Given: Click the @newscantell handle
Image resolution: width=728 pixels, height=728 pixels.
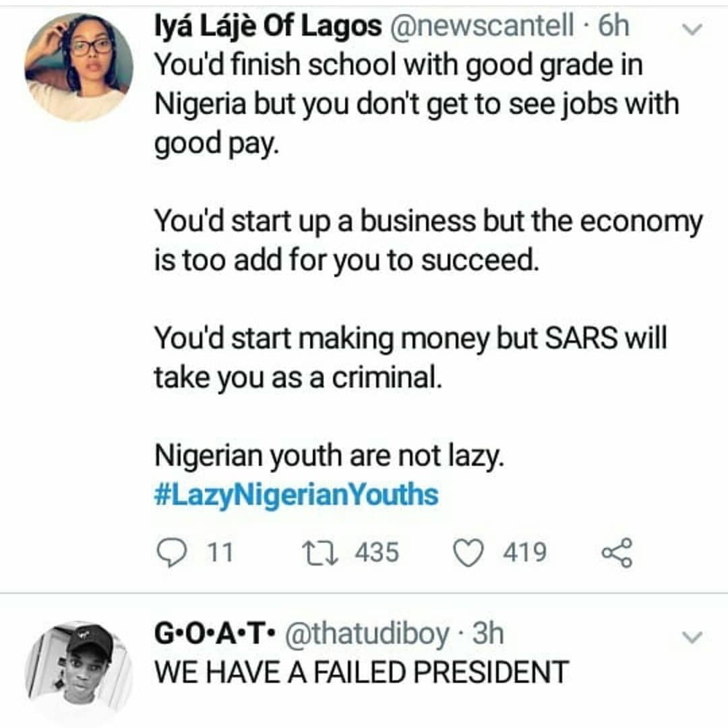Looking at the screenshot, I should pyautogui.click(x=480, y=27).
